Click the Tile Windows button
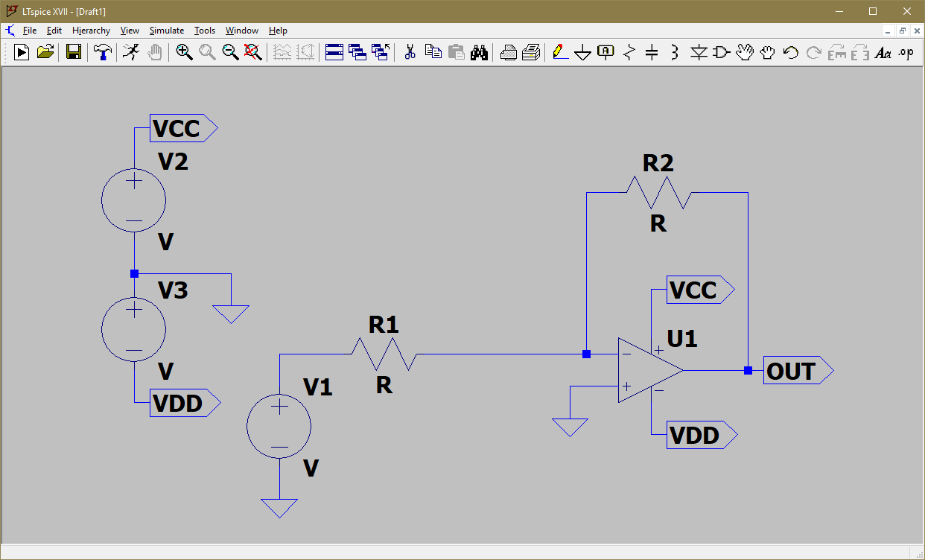The width and height of the screenshot is (925, 560). click(x=334, y=52)
